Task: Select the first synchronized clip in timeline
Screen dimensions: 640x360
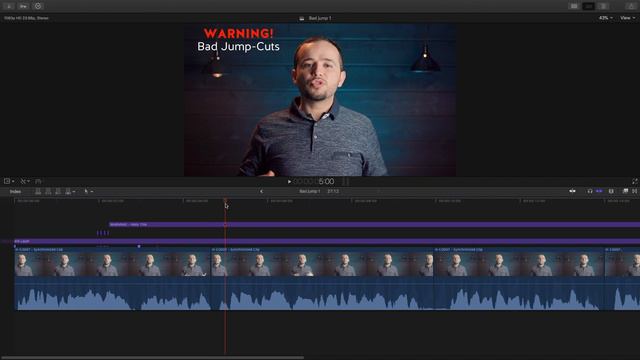Action: pos(113,278)
